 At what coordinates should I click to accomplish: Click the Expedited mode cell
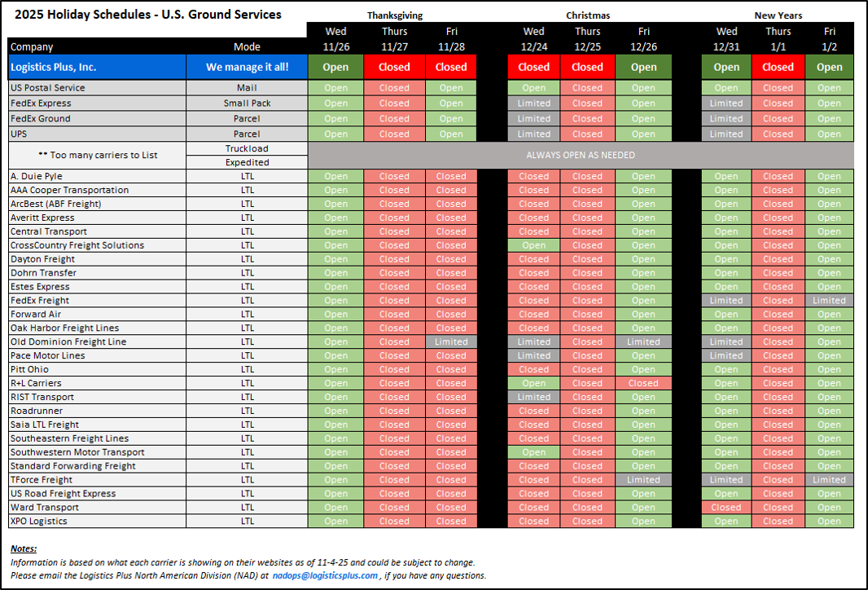[x=247, y=162]
